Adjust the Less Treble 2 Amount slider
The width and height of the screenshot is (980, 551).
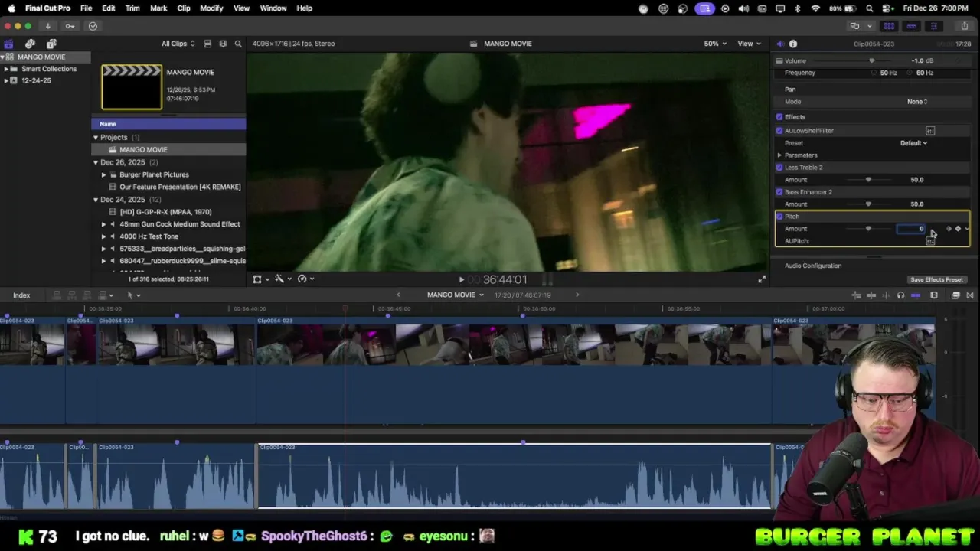click(868, 180)
